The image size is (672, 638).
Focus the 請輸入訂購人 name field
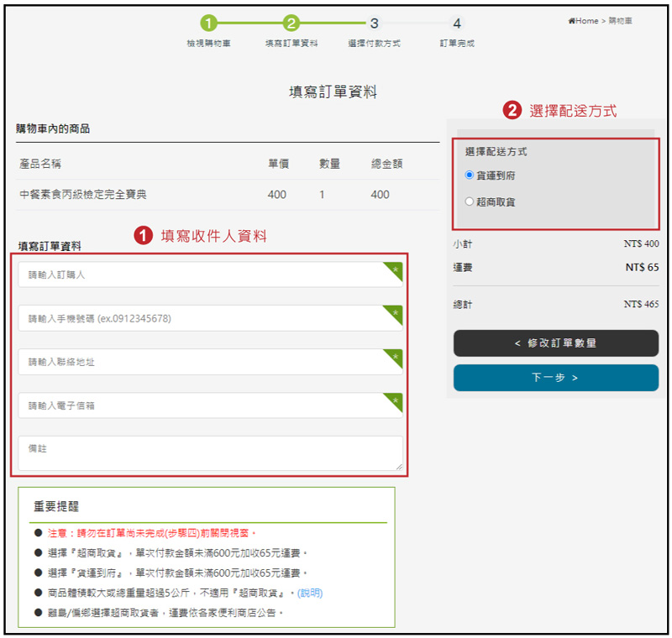[x=202, y=275]
